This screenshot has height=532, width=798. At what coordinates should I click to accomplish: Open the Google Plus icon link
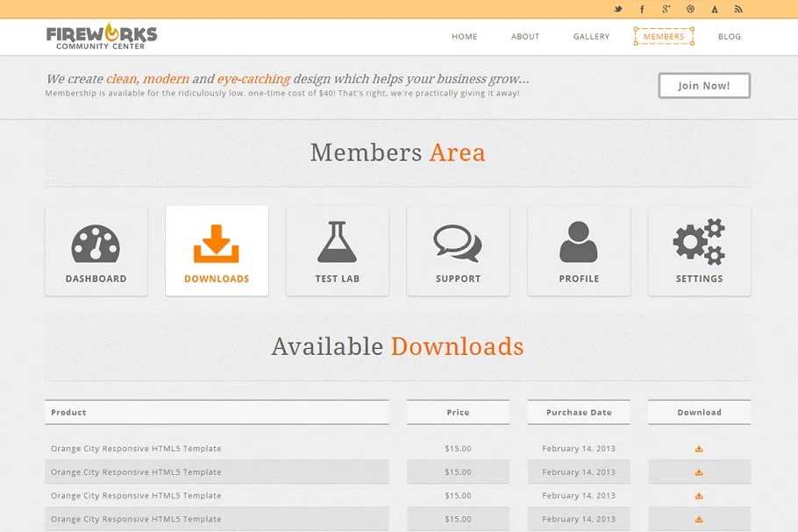point(666,10)
